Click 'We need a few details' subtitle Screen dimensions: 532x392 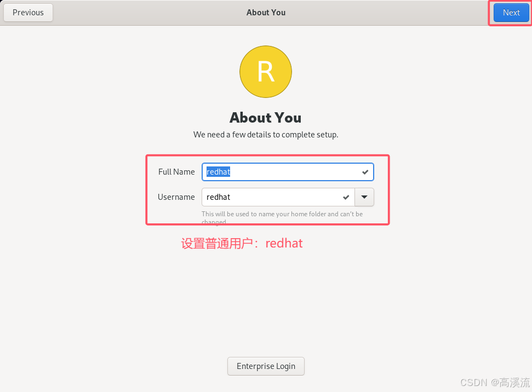266,135
